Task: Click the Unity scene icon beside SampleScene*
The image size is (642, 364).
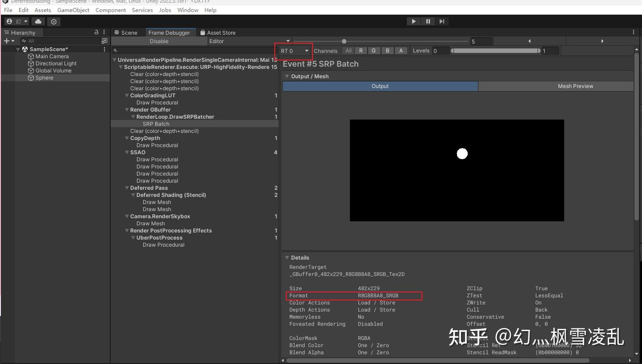Action: [25, 49]
